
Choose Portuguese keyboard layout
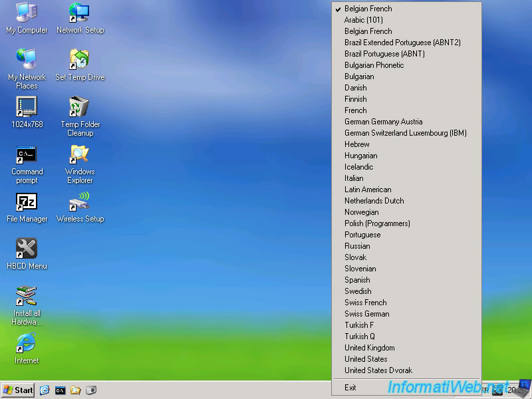tap(406, 235)
